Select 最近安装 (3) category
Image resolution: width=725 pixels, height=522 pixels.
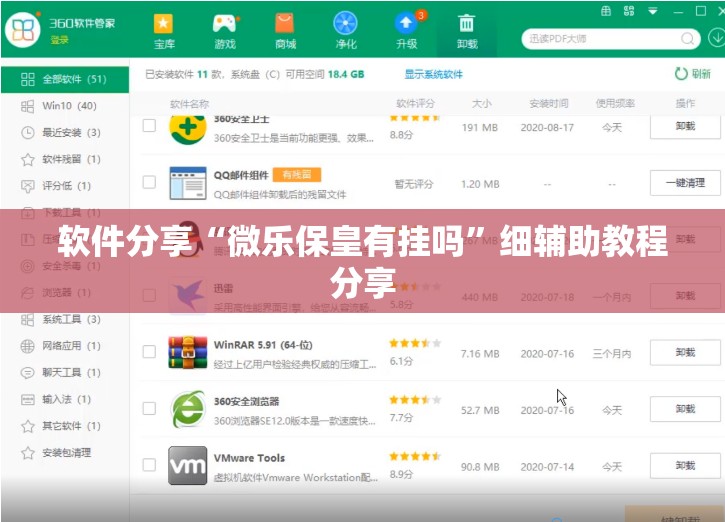(65, 133)
